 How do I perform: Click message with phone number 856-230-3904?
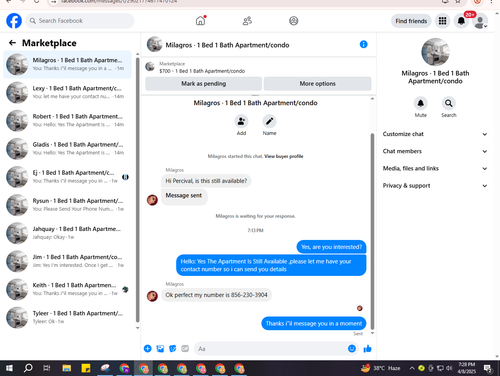216,295
